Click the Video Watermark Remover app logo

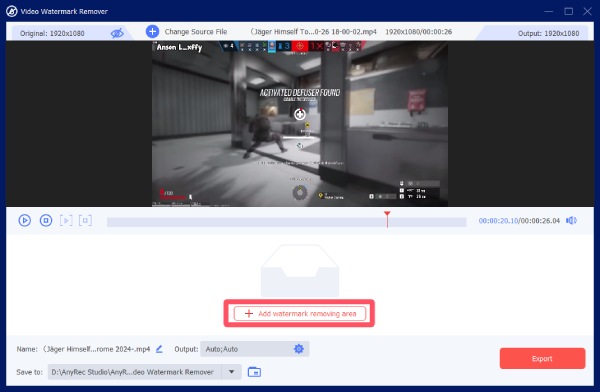12,11
